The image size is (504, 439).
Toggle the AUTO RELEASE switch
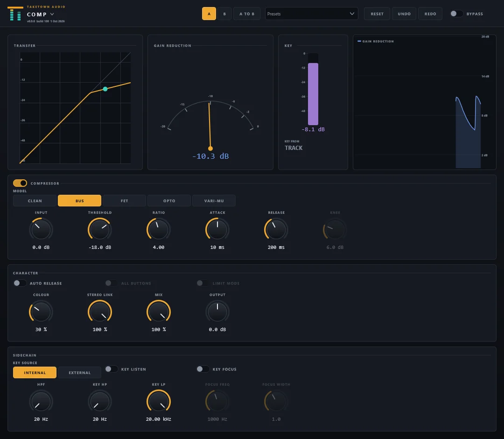pyautogui.click(x=20, y=283)
